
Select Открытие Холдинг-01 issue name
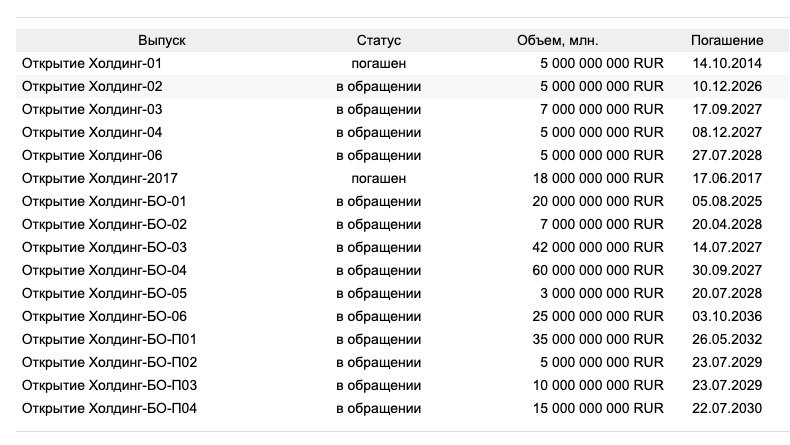92,63
